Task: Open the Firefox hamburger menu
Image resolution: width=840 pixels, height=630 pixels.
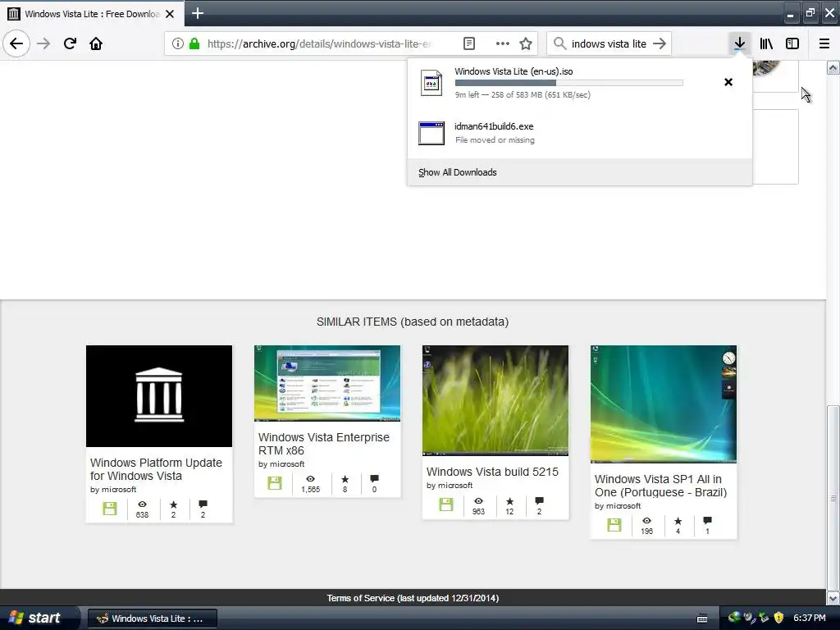Action: pos(824,43)
